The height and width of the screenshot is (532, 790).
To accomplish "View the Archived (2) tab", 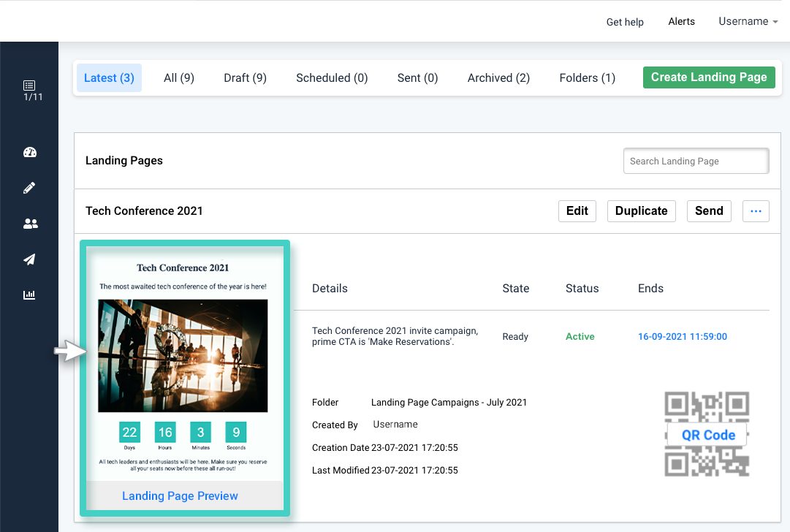I will point(499,78).
